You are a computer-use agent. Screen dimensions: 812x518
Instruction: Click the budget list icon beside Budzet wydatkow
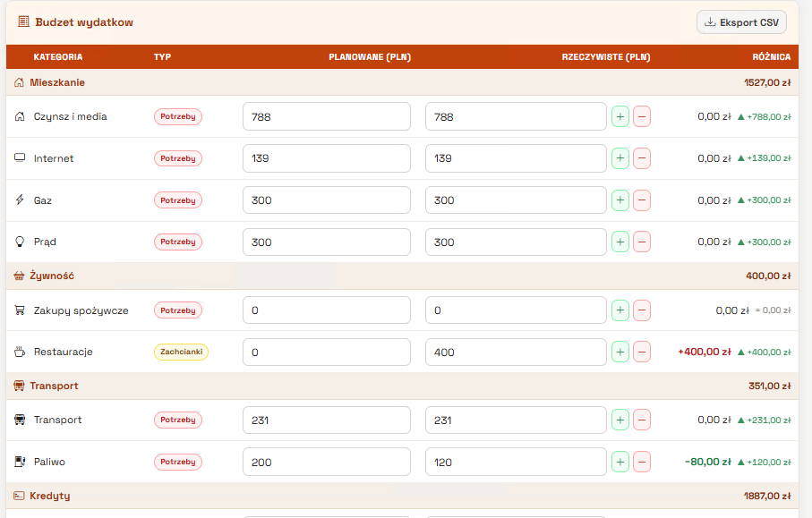[x=23, y=21]
